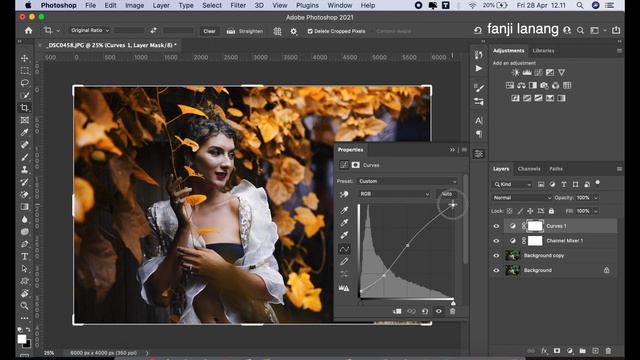Click the white point slider under curve

[453, 303]
